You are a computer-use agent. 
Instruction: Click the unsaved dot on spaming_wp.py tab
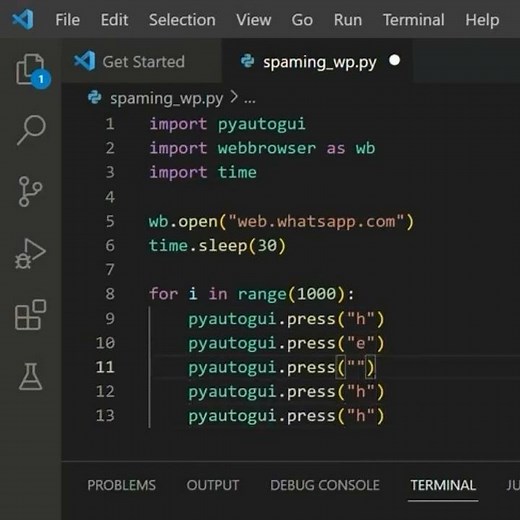click(394, 60)
